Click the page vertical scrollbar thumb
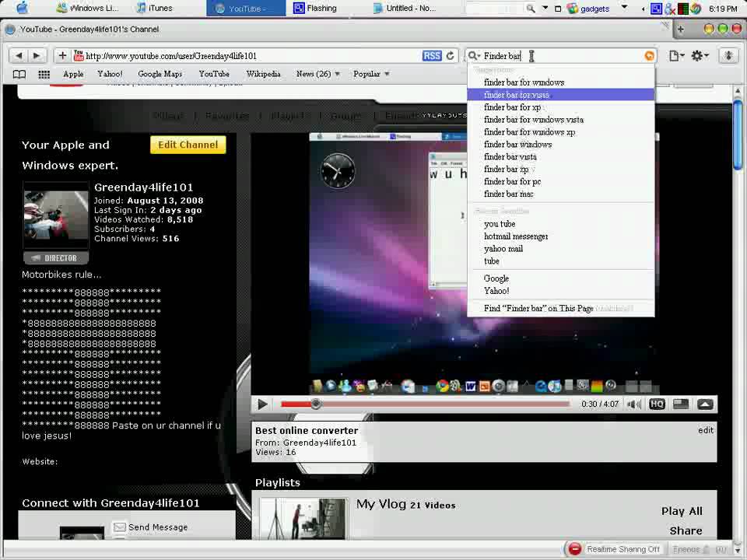Viewport: 747px width, 560px height. coord(738,135)
